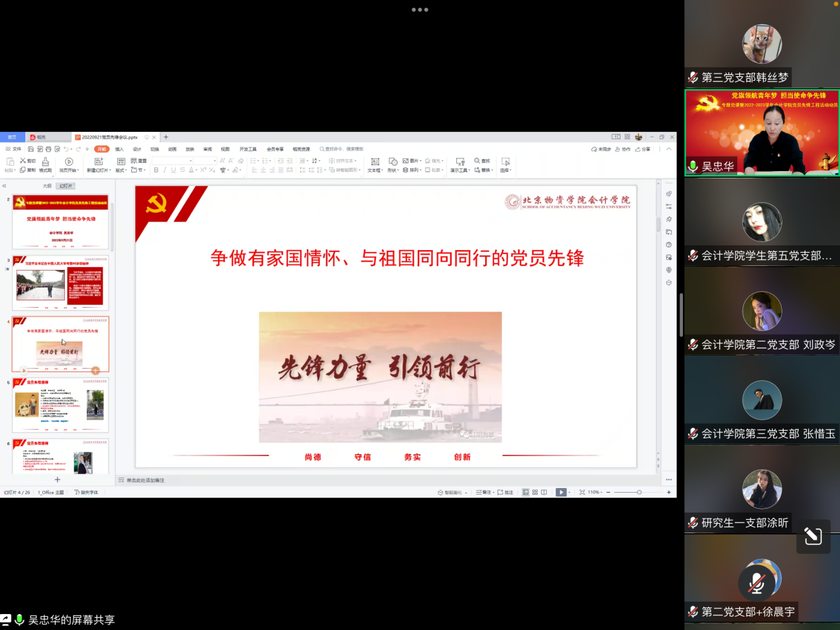Image resolution: width=840 pixels, height=630 pixels.
Task: Open the Insert (插入) ribbon tab
Action: [119, 149]
